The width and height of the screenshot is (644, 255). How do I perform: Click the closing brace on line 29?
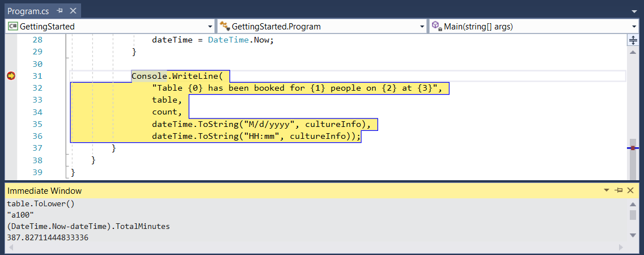click(134, 52)
